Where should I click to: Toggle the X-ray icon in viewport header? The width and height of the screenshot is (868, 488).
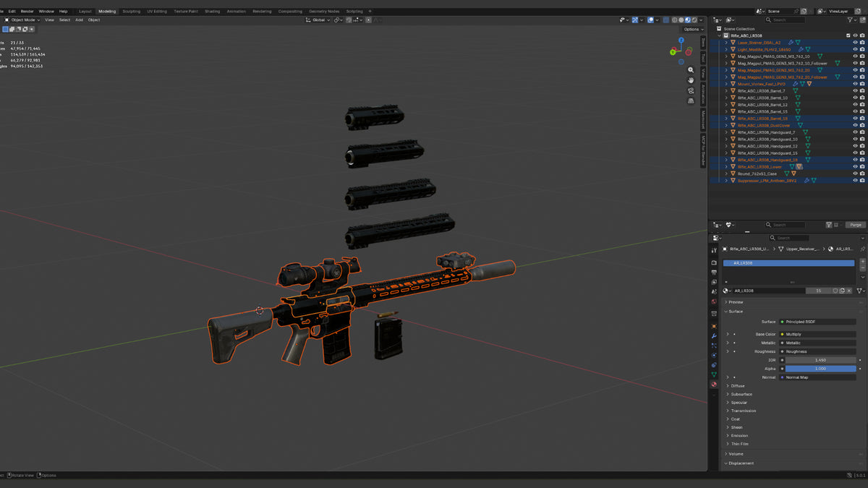(665, 20)
